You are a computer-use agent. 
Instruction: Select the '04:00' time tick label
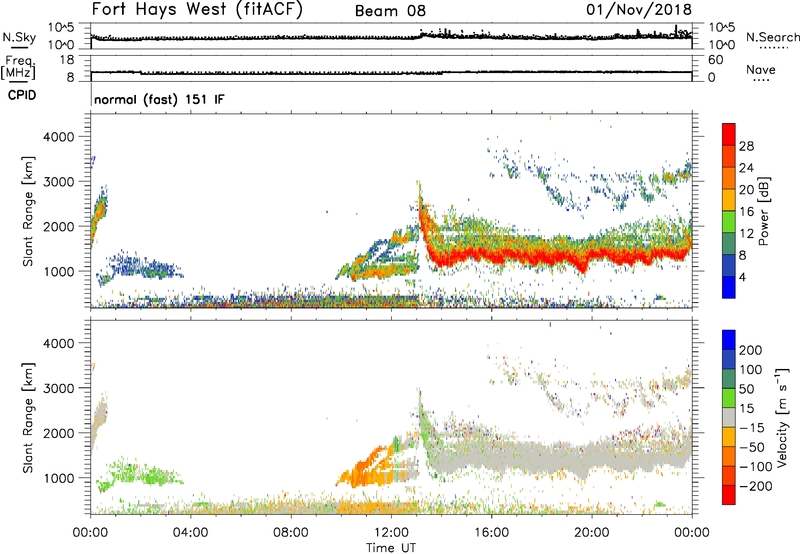[190, 533]
